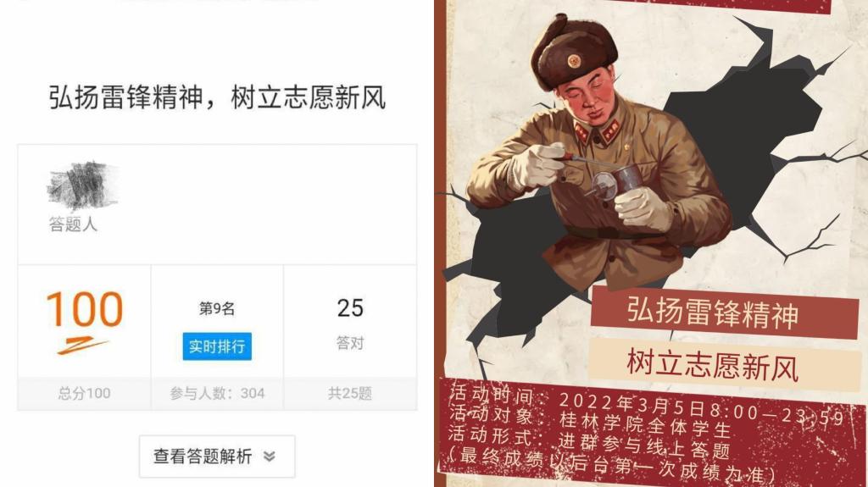Click 总分100 footer cell
868x487 pixels.
coord(84,394)
